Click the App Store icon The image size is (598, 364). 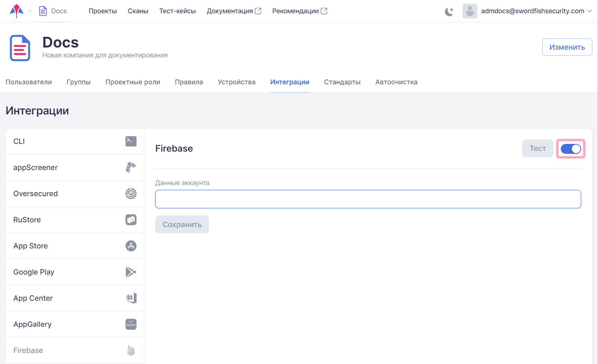131,246
